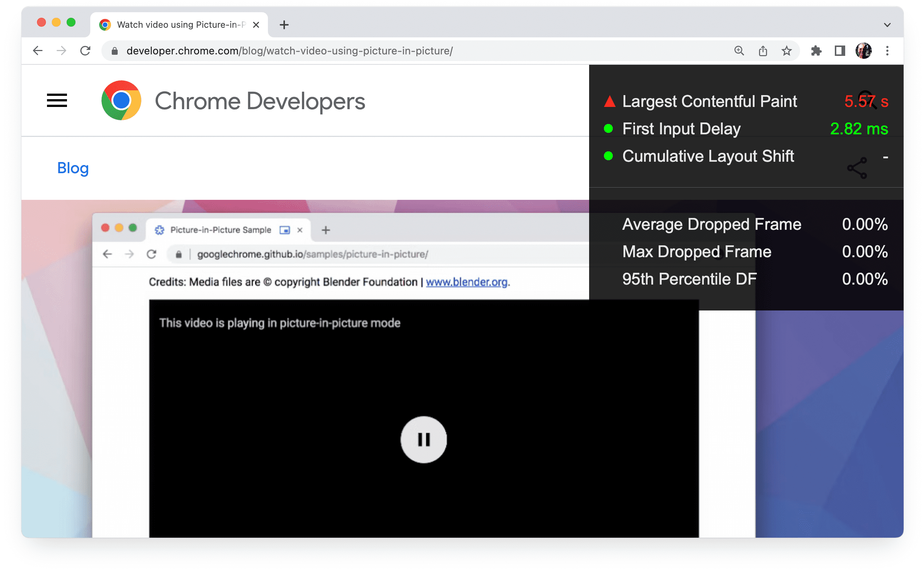Click the address bar URL input field
The height and width of the screenshot is (571, 924).
point(416,51)
